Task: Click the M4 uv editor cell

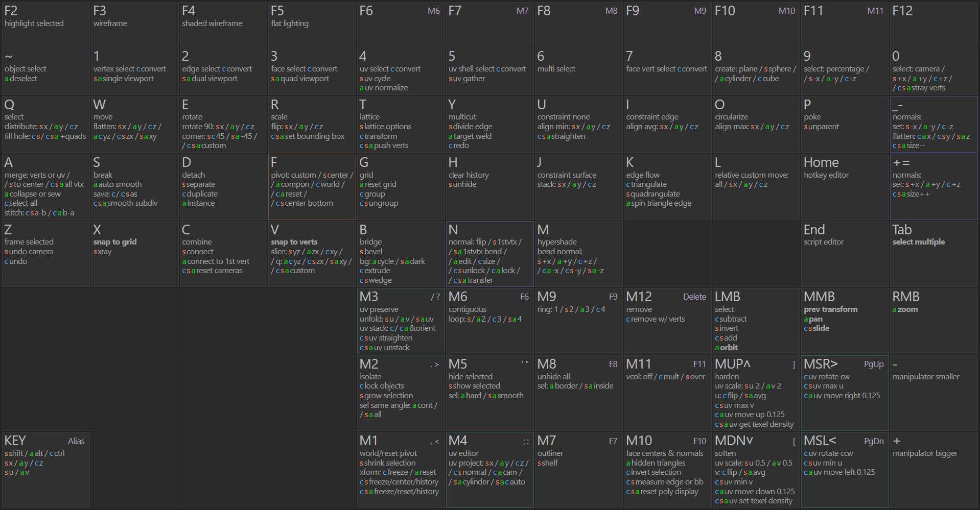Action: (489, 469)
